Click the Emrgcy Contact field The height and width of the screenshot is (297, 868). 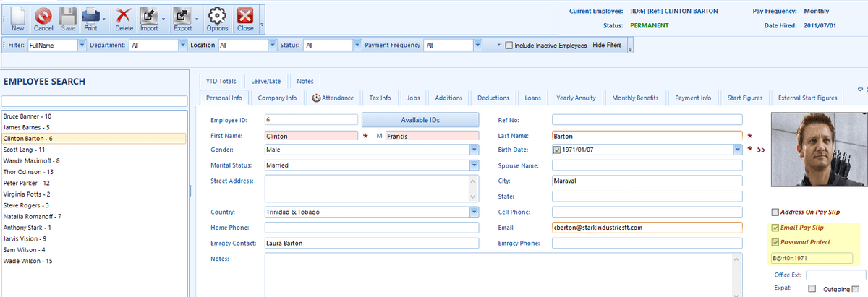pos(372,243)
